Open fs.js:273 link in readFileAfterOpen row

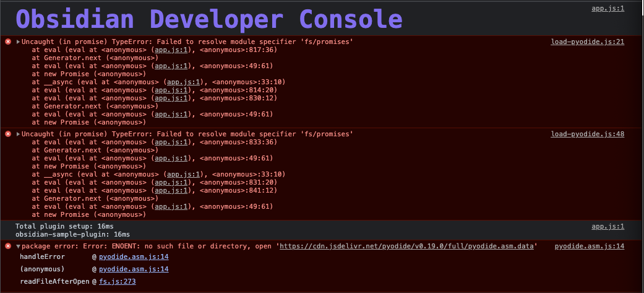118,281
